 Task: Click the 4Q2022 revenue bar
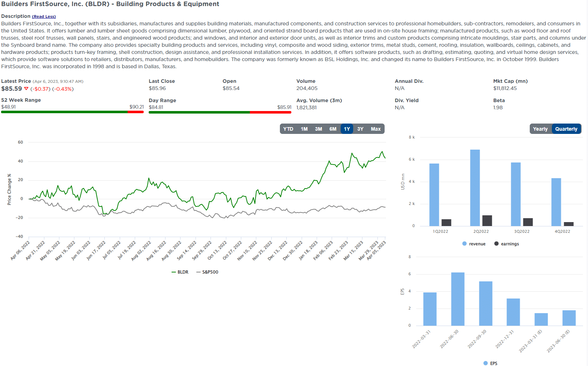[556, 202]
